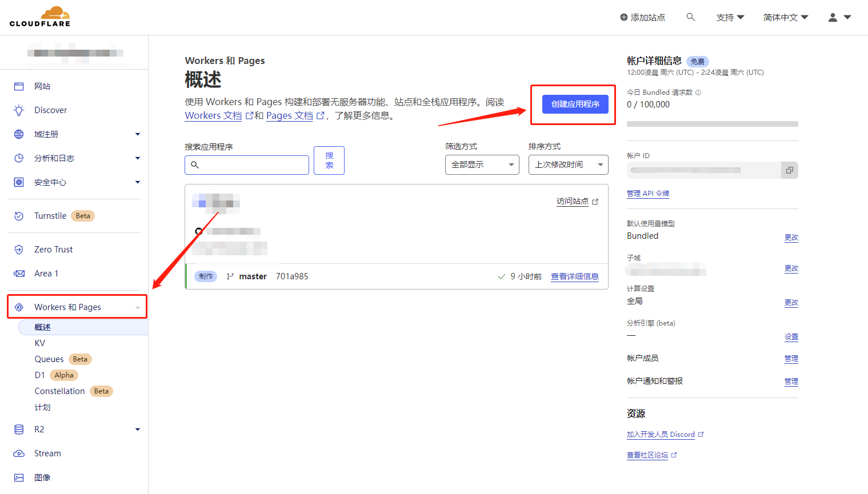Click the search magnifier icon in header
The width and height of the screenshot is (868, 494).
[691, 17]
